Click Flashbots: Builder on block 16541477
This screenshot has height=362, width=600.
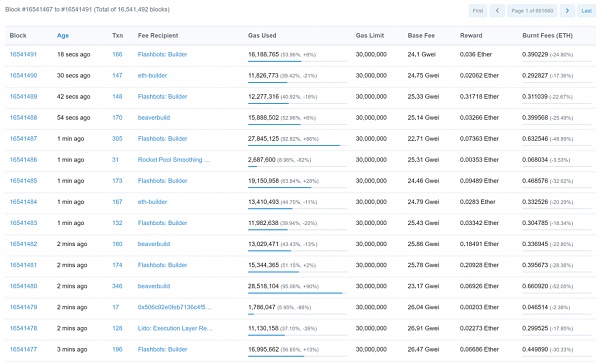pos(163,349)
